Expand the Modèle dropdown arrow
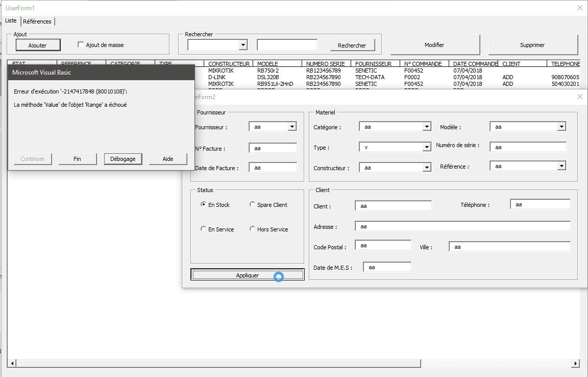This screenshot has width=588, height=377. tap(561, 127)
